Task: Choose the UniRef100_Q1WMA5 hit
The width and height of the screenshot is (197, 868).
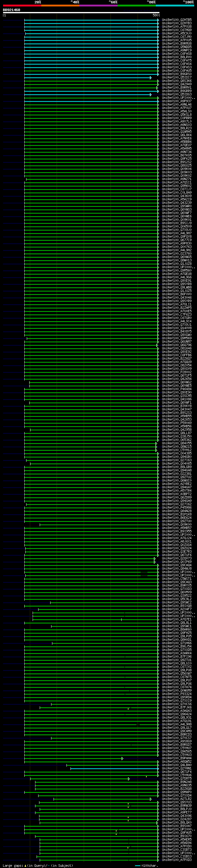Action: pyautogui.click(x=177, y=132)
